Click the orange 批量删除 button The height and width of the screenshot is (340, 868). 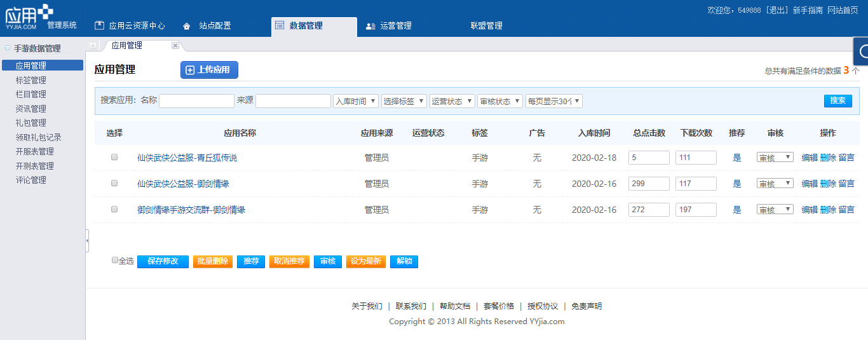(212, 261)
